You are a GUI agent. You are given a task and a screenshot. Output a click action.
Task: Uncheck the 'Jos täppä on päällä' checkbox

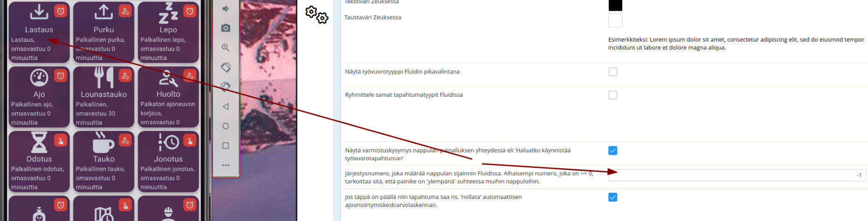(613, 197)
